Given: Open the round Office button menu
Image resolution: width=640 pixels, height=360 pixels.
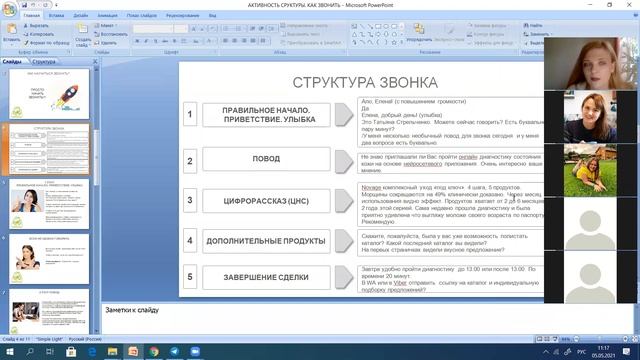Looking at the screenshot, I should click(9, 8).
